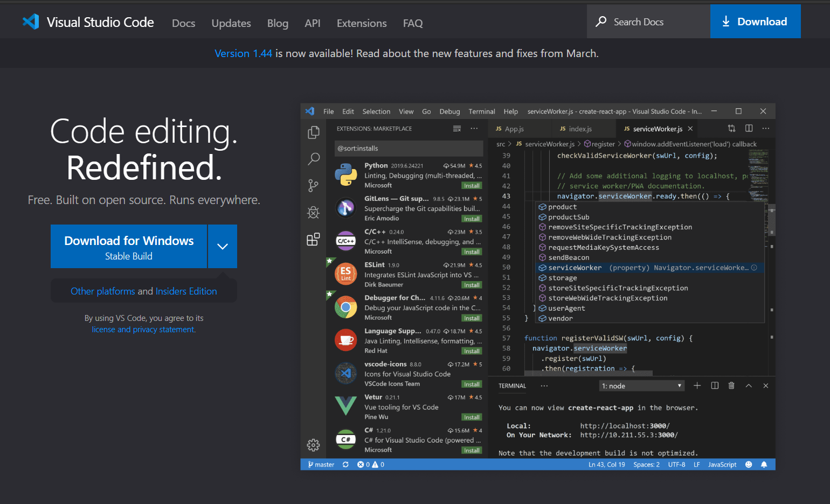The height and width of the screenshot is (504, 830).
Task: Open the Extensions view in the activity bar
Action: (x=313, y=239)
